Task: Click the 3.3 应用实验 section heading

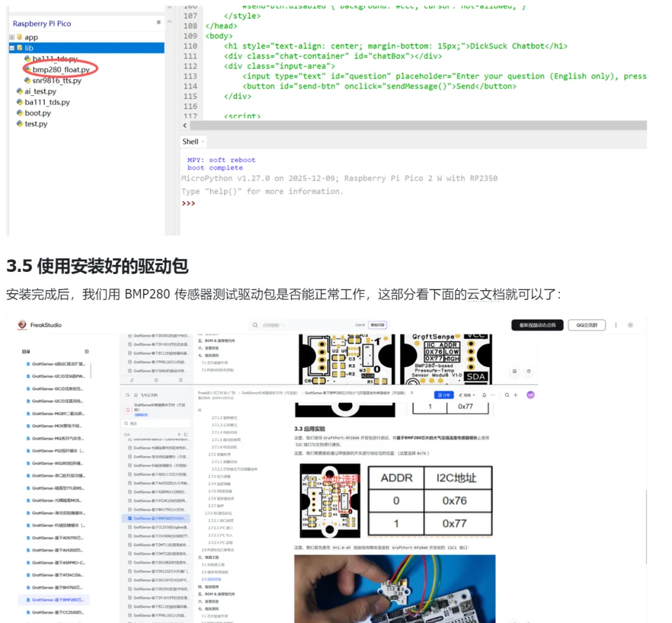Action: coord(309,429)
